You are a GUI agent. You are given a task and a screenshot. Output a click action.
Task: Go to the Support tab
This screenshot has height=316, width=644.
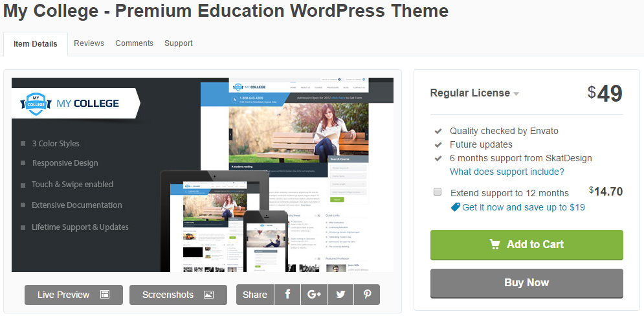click(x=178, y=43)
